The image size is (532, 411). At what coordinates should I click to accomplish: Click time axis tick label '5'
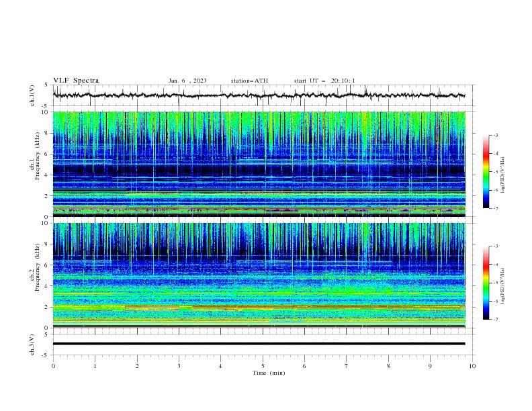click(263, 366)
